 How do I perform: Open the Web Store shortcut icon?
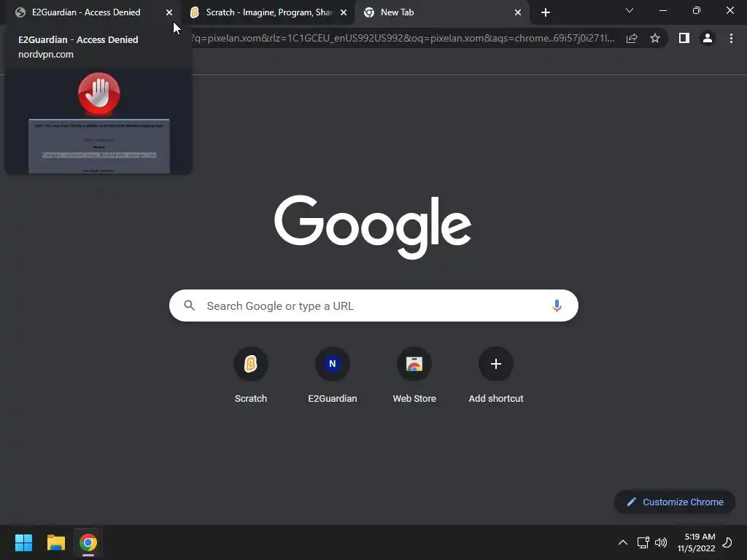(x=414, y=364)
